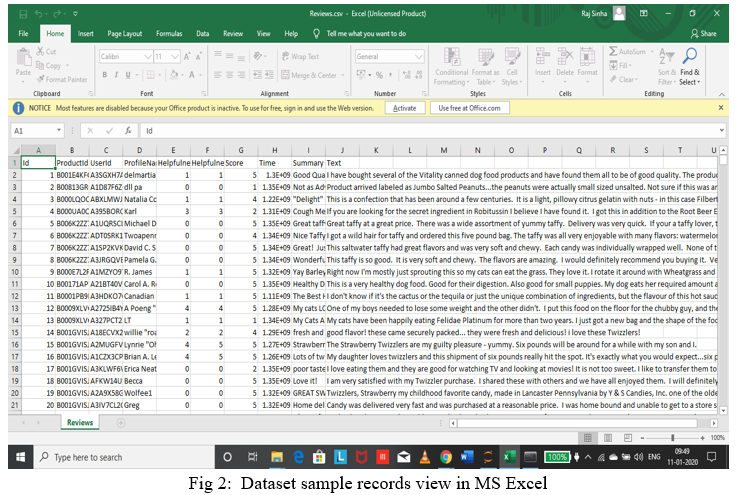Click the Format cells icon
The image size is (744, 495).
tap(587, 57)
